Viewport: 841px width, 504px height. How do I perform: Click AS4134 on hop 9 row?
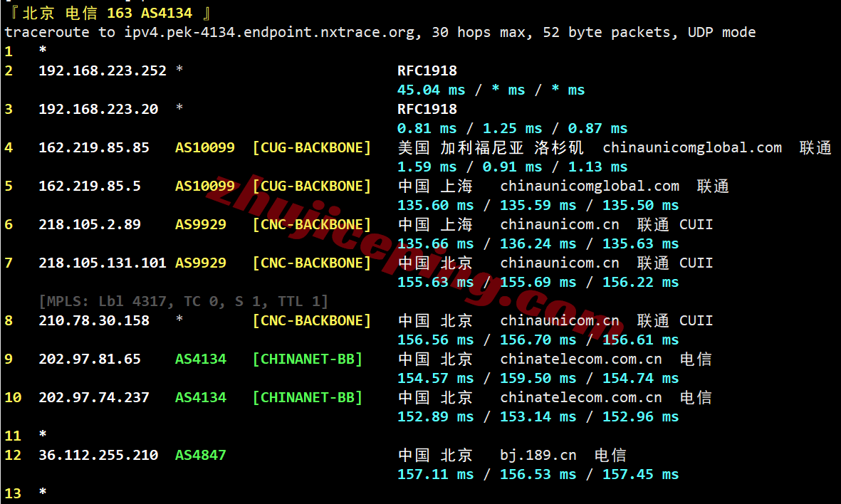201,359
